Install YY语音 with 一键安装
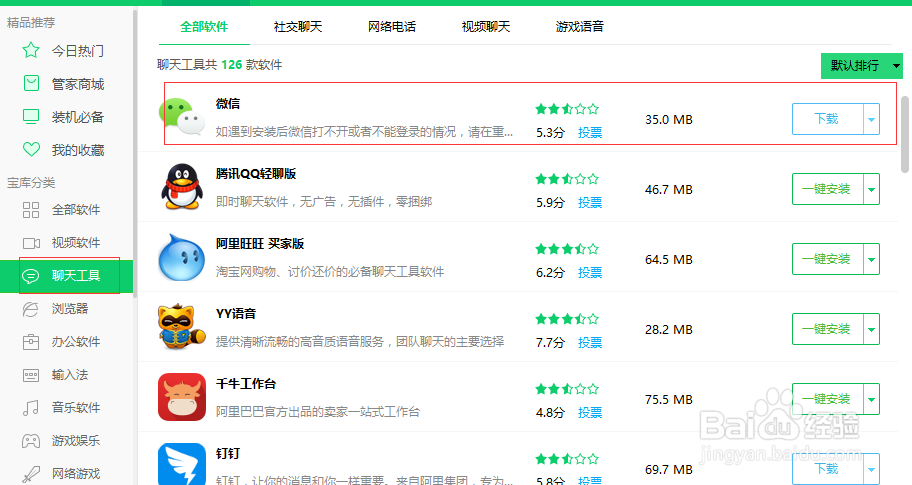 [x=828, y=329]
